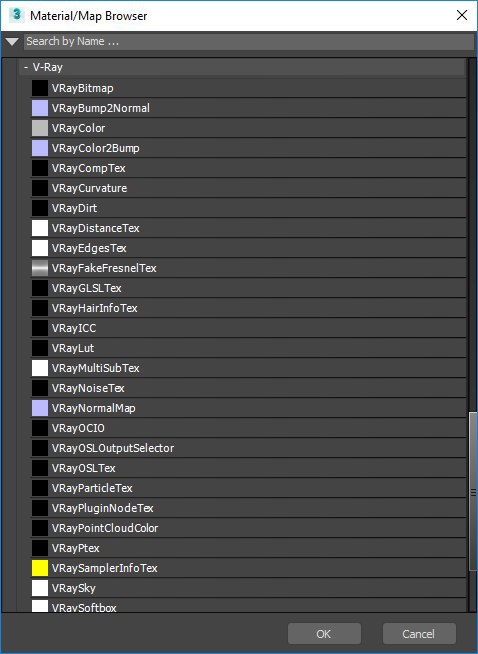Choose the VRayCompTex map label
This screenshot has width=478, height=654.
[x=88, y=168]
